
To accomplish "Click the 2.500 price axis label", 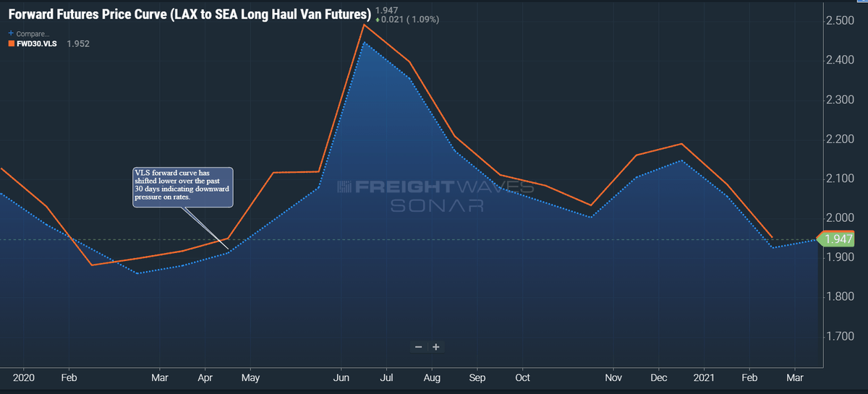I will [x=843, y=20].
